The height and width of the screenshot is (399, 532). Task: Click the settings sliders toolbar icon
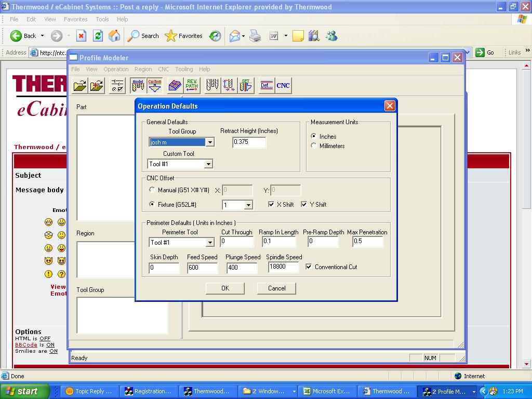coord(117,86)
